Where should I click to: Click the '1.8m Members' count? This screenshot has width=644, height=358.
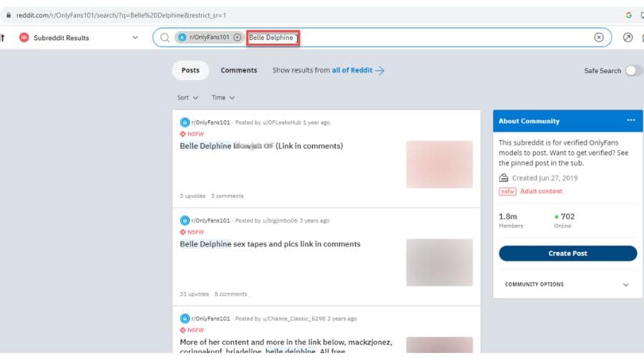[511, 221]
